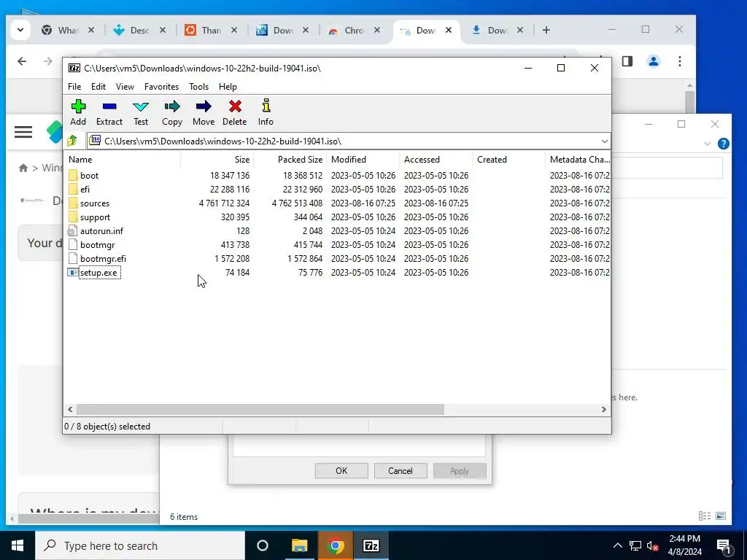The height and width of the screenshot is (560, 747).
Task: Open Chrome in the taskbar
Action: pos(336,545)
